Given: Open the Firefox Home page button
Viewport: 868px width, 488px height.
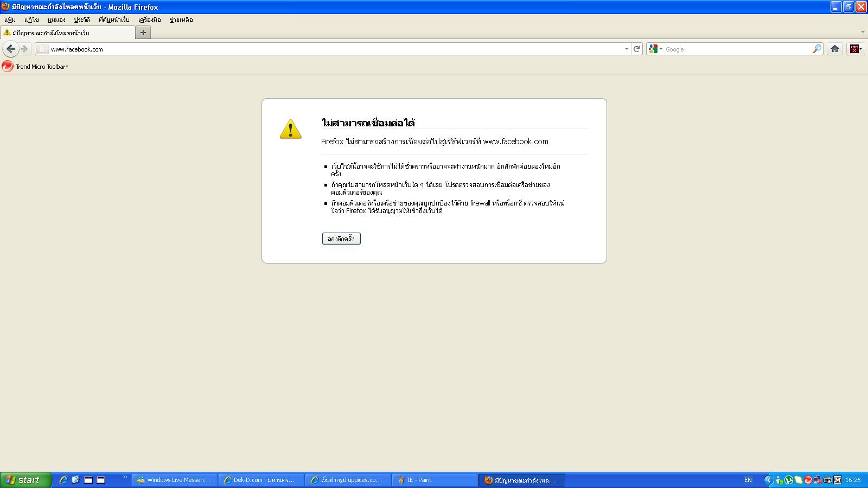Looking at the screenshot, I should coord(835,49).
